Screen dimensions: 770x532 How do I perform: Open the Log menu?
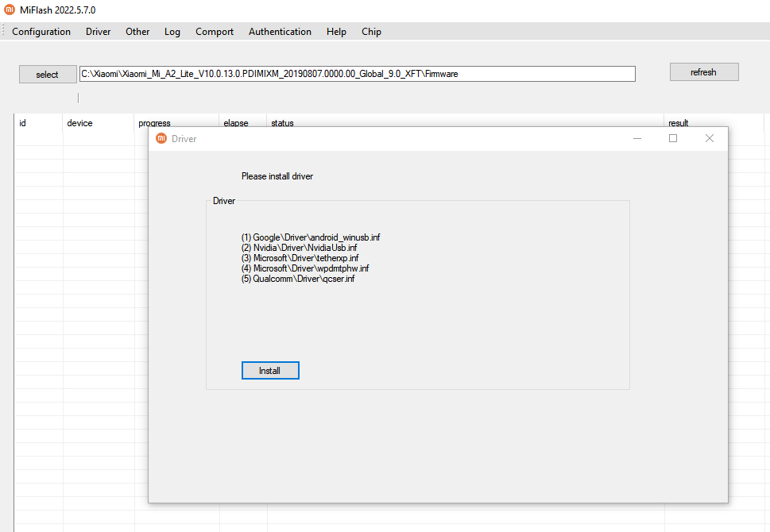[x=172, y=32]
